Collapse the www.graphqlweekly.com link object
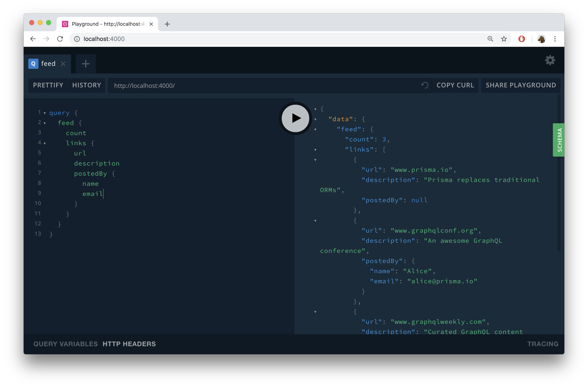The height and width of the screenshot is (388, 588). 315,312
